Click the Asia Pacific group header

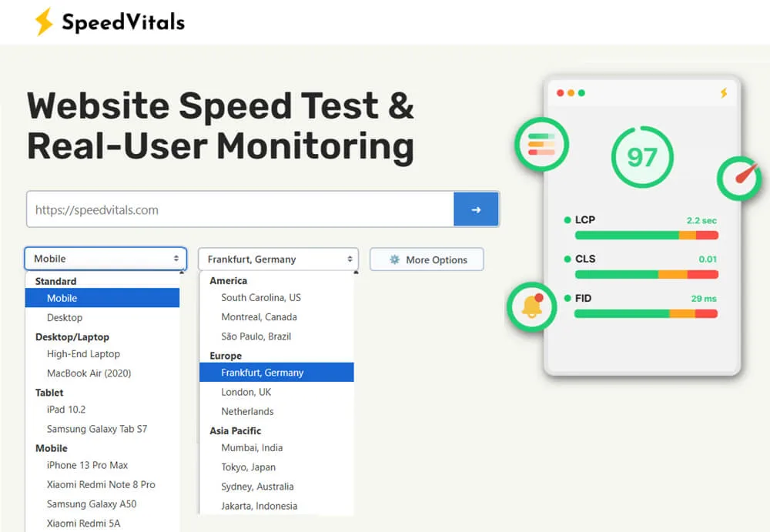[235, 430]
